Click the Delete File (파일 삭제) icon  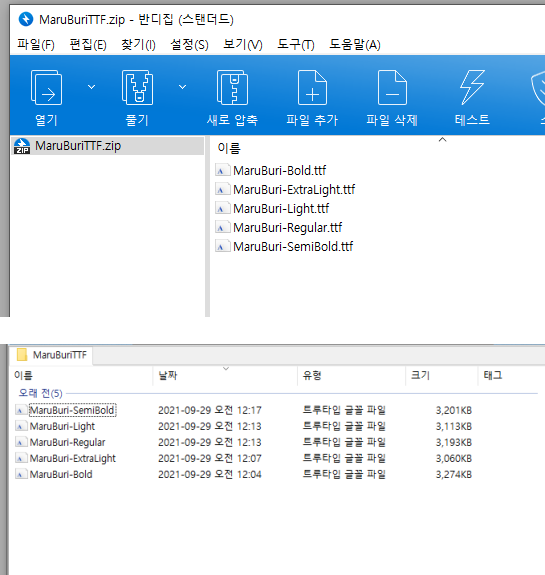(x=392, y=87)
